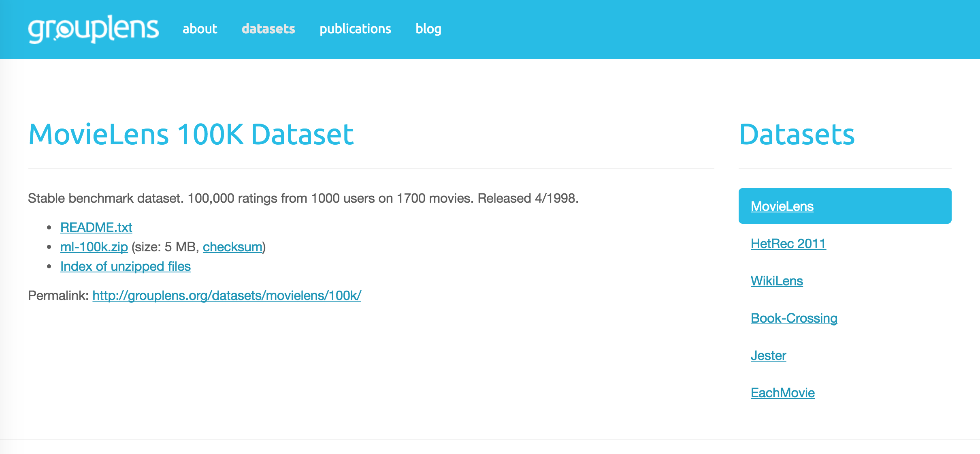Go to the datasets navigation tab
This screenshot has width=980, height=454.
pyautogui.click(x=268, y=29)
